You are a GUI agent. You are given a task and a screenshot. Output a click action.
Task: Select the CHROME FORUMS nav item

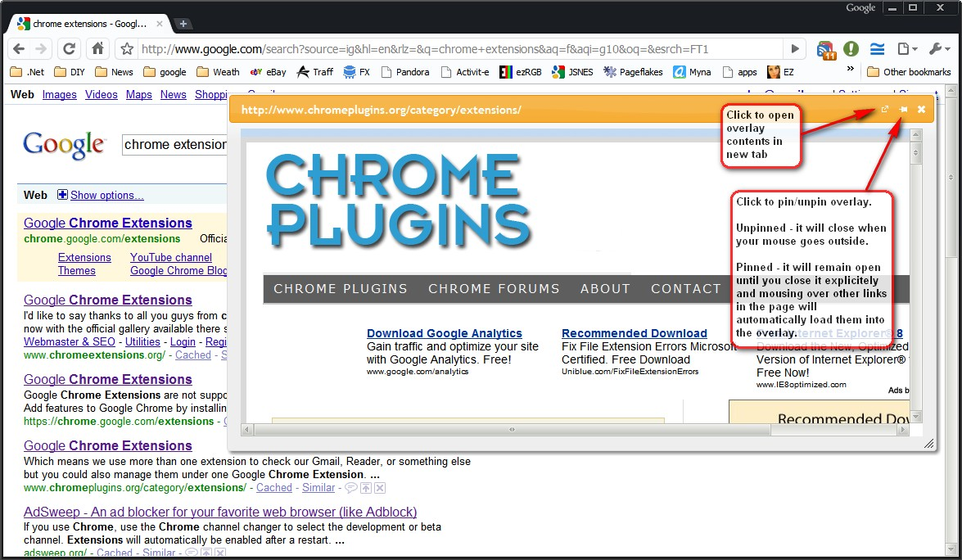point(494,289)
